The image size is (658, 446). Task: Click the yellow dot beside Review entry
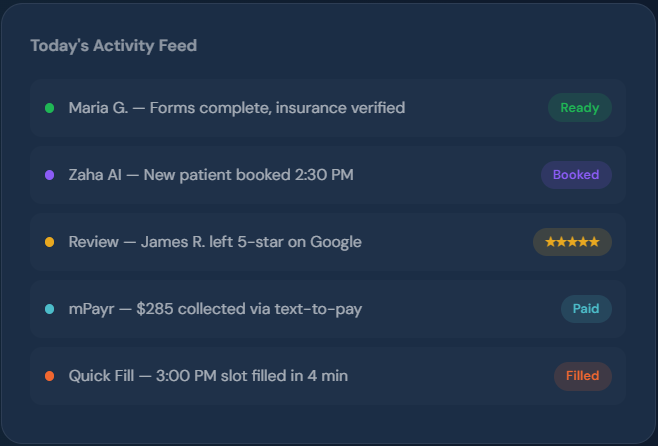49,242
